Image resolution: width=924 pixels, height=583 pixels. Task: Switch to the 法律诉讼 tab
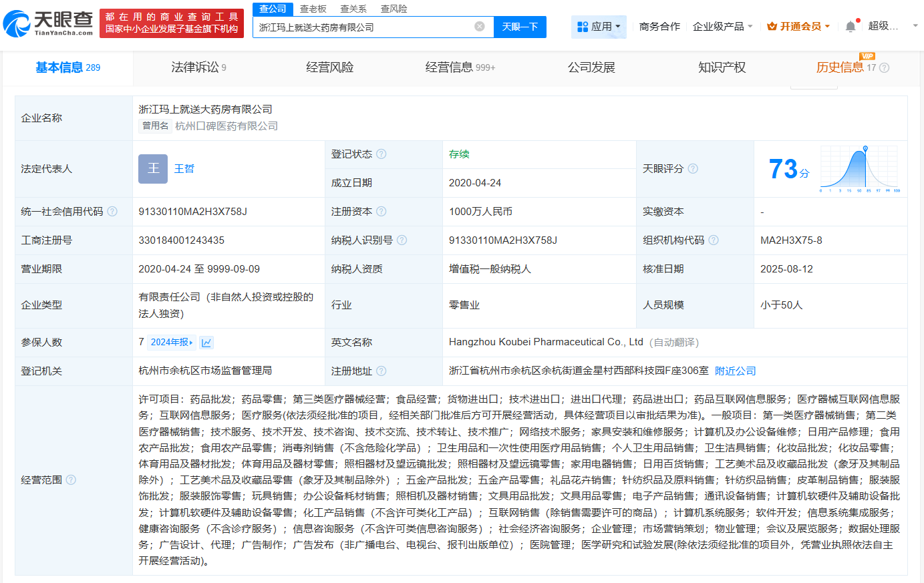tap(198, 67)
